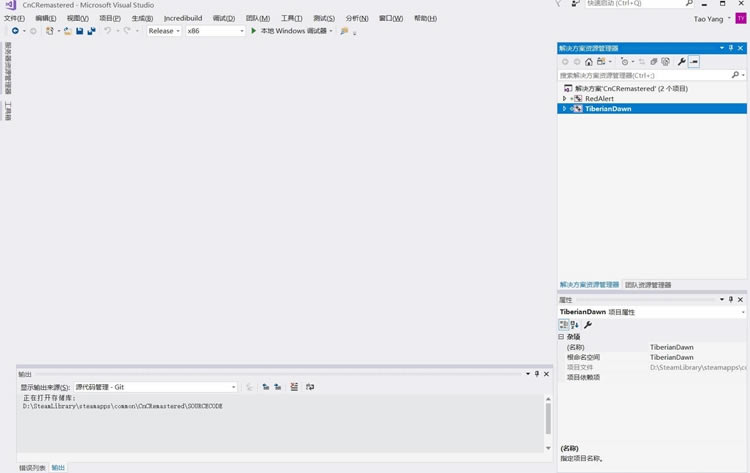Open the Release configuration dropdown
Screen dimensions: 750x473
click(164, 31)
